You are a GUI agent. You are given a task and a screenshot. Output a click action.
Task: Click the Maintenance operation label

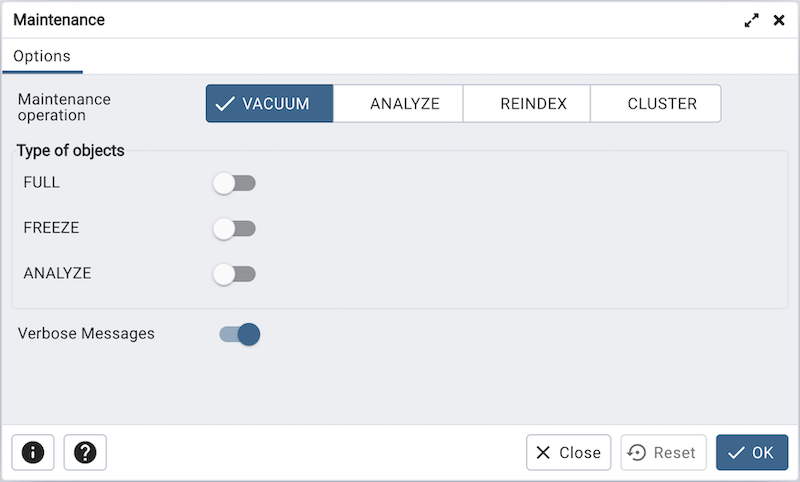coord(64,107)
